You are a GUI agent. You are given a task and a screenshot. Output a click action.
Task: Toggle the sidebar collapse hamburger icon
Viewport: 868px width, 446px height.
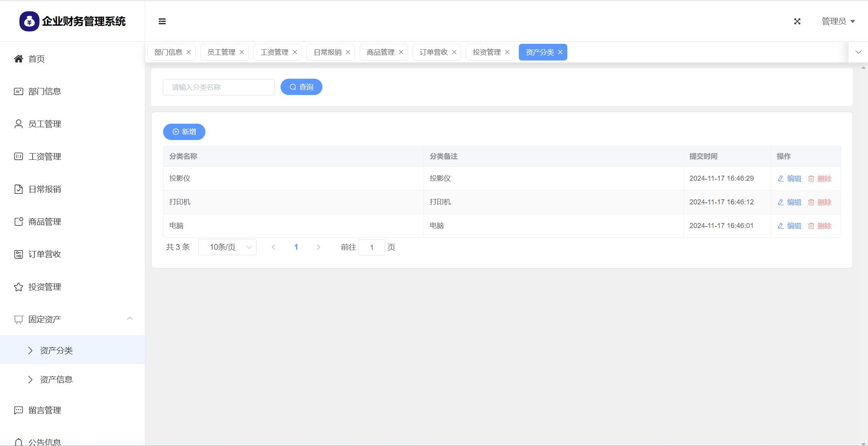162,21
